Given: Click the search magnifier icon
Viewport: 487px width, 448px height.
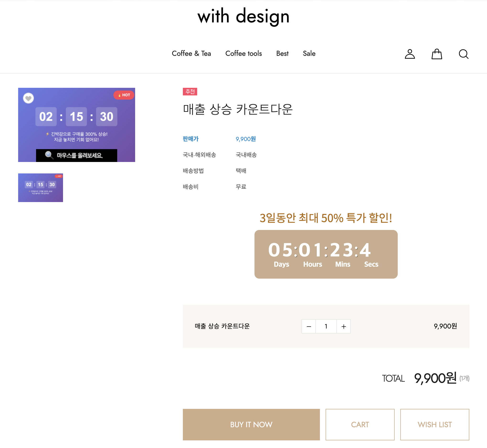Looking at the screenshot, I should [x=463, y=54].
